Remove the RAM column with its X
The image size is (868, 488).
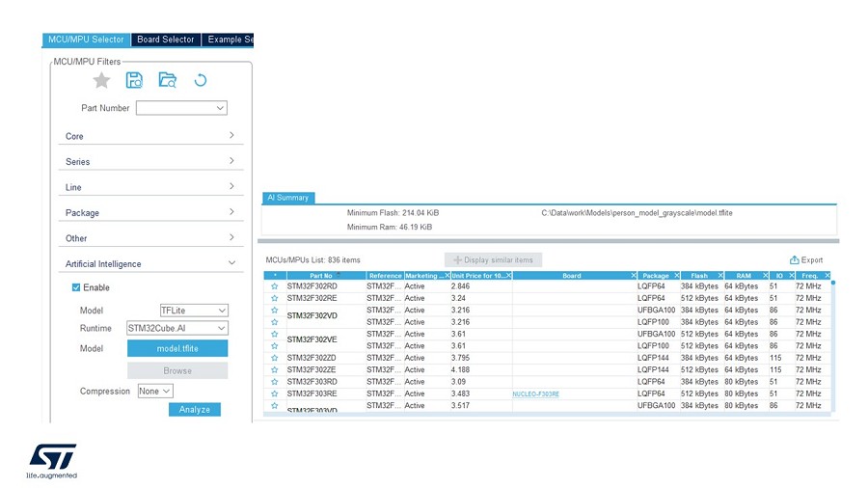(x=766, y=276)
